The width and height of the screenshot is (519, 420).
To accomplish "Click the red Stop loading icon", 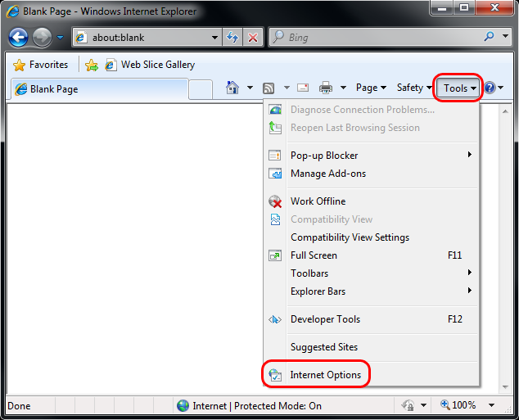I will (x=253, y=38).
